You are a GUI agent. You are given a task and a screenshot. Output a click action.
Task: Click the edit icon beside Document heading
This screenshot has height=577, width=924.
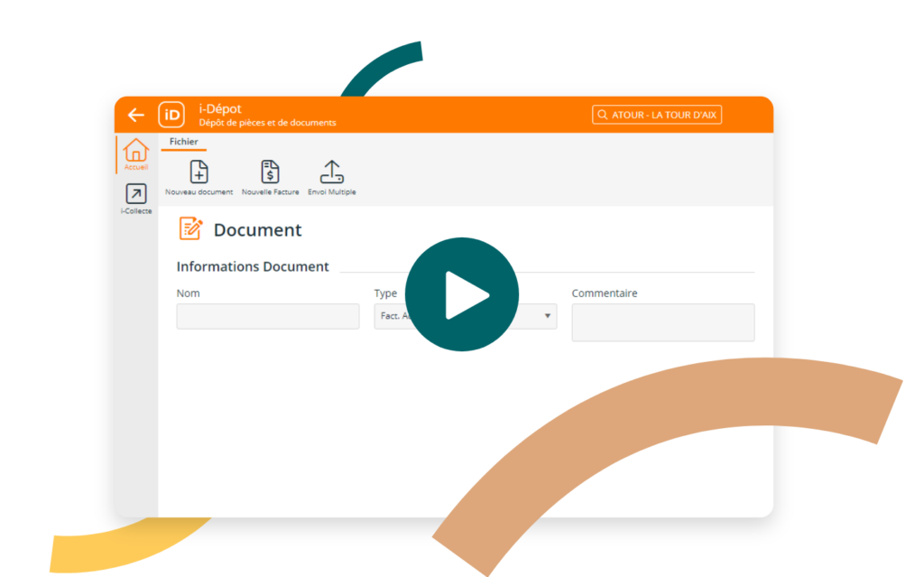[190, 229]
